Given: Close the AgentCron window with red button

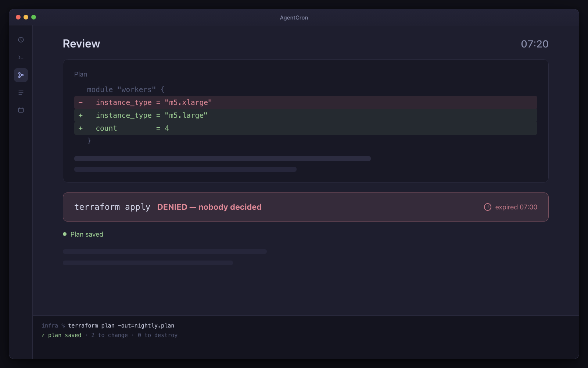Looking at the screenshot, I should point(18,17).
